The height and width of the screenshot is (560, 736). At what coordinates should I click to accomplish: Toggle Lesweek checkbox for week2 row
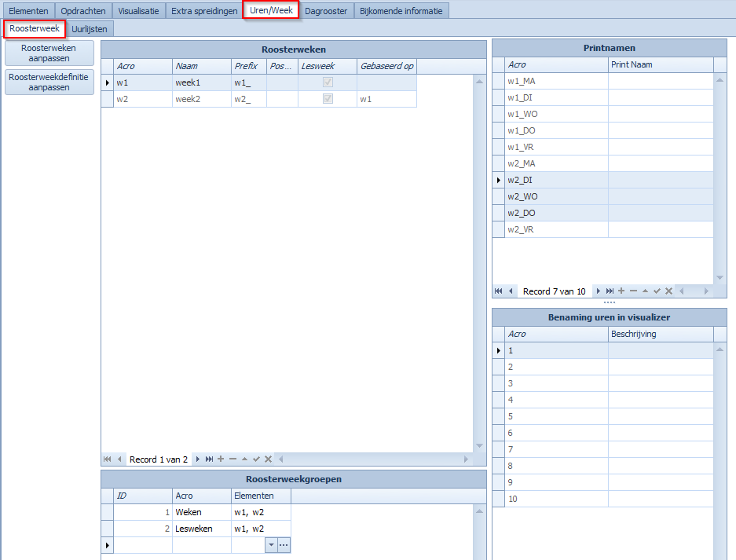coord(328,99)
